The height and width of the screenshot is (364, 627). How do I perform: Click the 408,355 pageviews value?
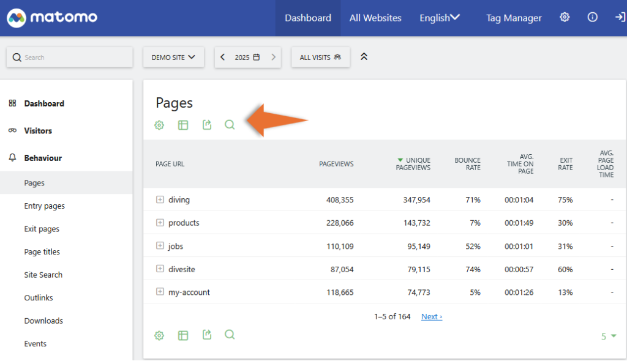340,200
